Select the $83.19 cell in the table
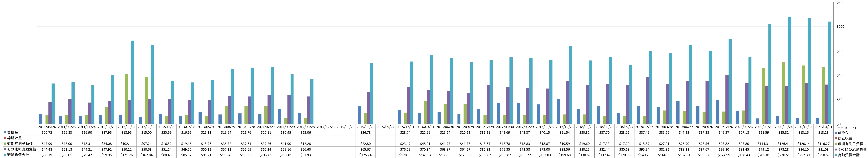The width and height of the screenshot is (868, 158). click(47, 155)
